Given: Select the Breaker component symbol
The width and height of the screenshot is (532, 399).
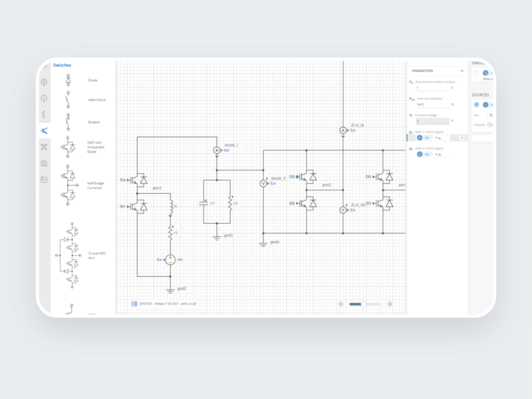Looking at the screenshot, I should [68, 122].
